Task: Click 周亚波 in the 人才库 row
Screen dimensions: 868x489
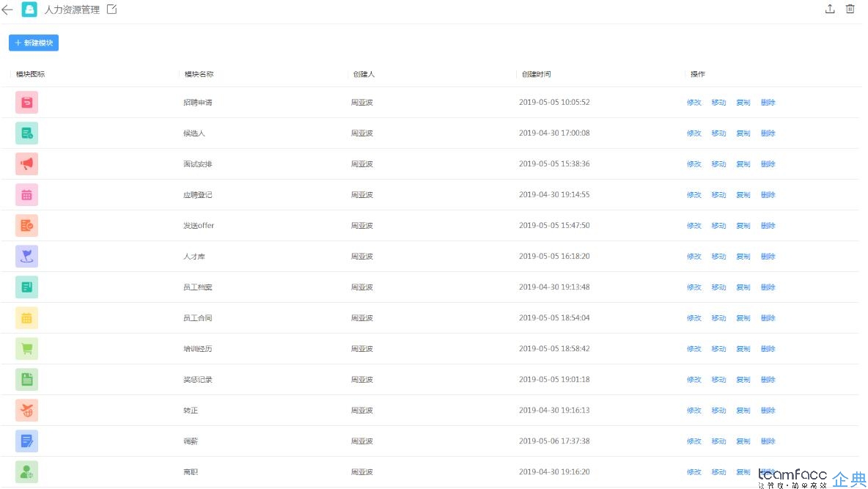Action: pyautogui.click(x=362, y=257)
